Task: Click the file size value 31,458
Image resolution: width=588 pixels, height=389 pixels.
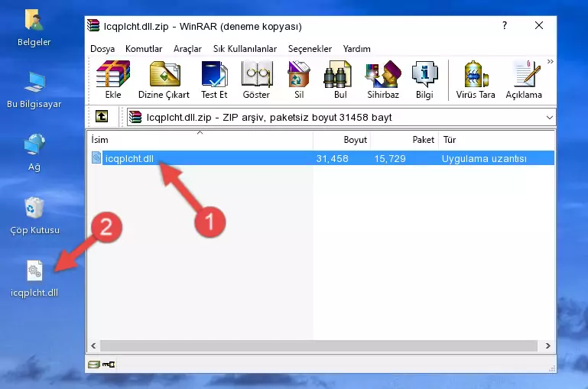Action: click(332, 158)
